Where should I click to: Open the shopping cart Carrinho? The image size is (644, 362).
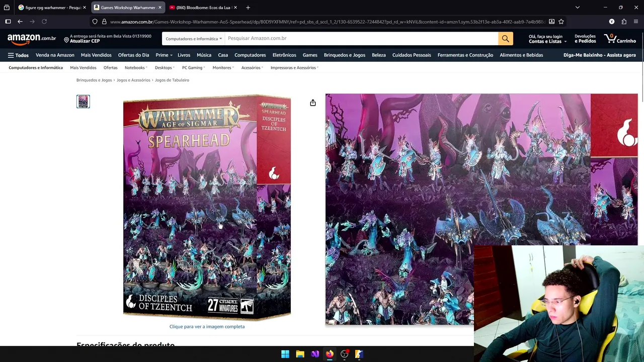pos(620,39)
